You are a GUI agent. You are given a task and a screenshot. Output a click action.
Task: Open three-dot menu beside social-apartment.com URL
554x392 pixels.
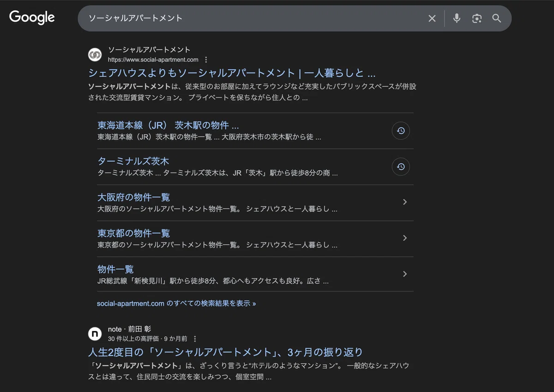click(206, 59)
